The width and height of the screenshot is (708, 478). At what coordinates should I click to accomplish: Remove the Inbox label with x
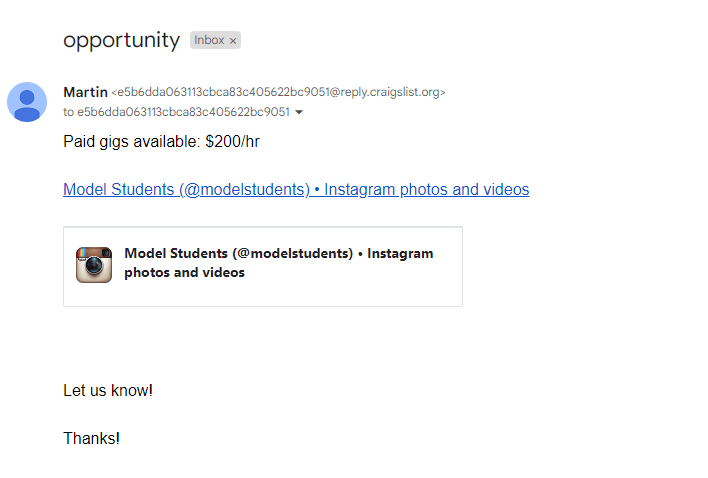pos(233,41)
